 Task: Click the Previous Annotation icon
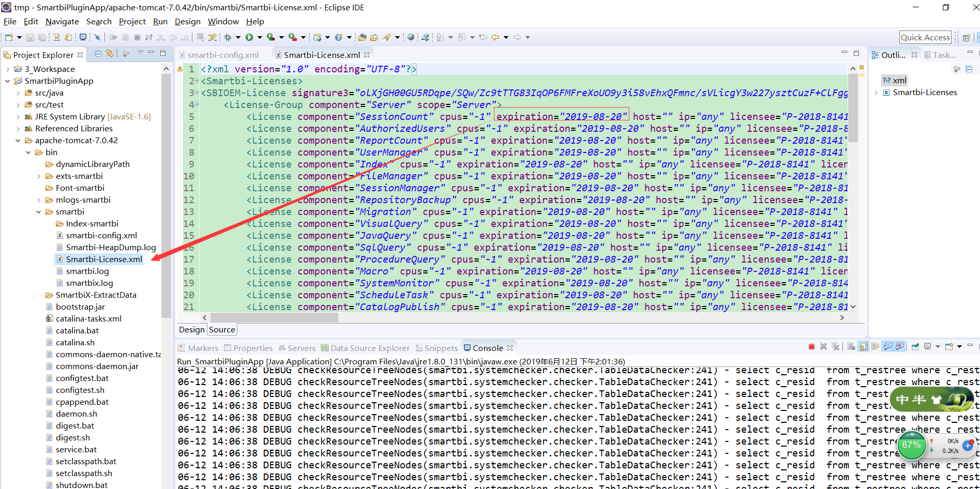(x=462, y=37)
